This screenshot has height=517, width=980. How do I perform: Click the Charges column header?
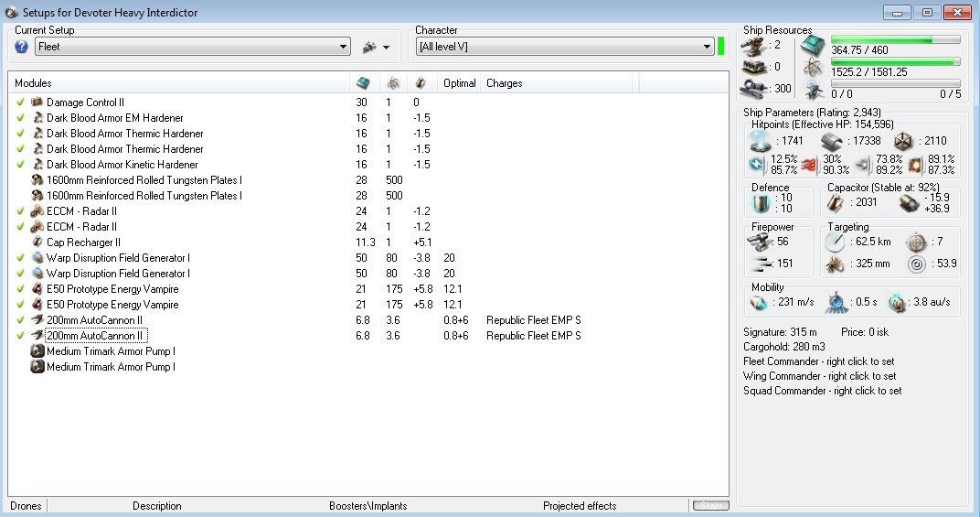pos(505,83)
